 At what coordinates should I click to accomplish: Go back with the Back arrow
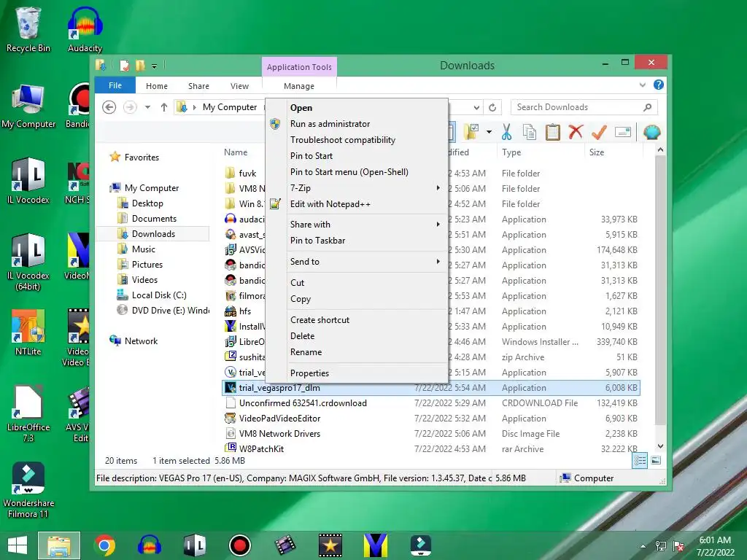point(109,107)
